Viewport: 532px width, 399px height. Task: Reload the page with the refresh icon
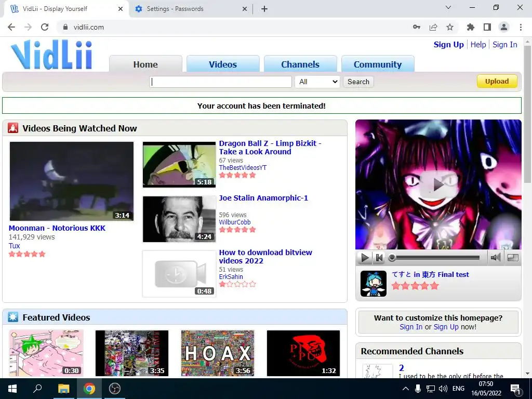(45, 27)
